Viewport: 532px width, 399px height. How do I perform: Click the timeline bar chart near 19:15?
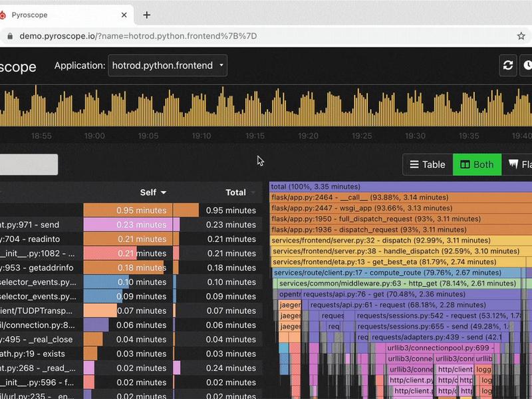255,108
